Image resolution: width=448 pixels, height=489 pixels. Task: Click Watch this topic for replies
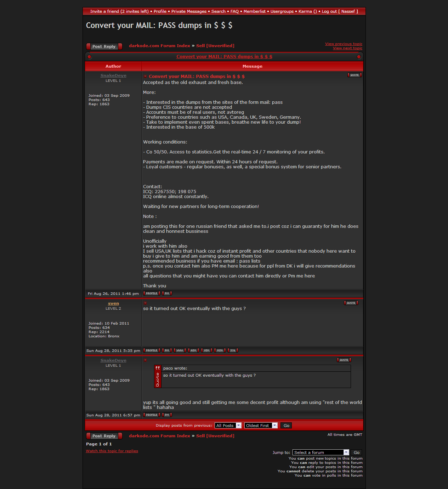[112, 451]
